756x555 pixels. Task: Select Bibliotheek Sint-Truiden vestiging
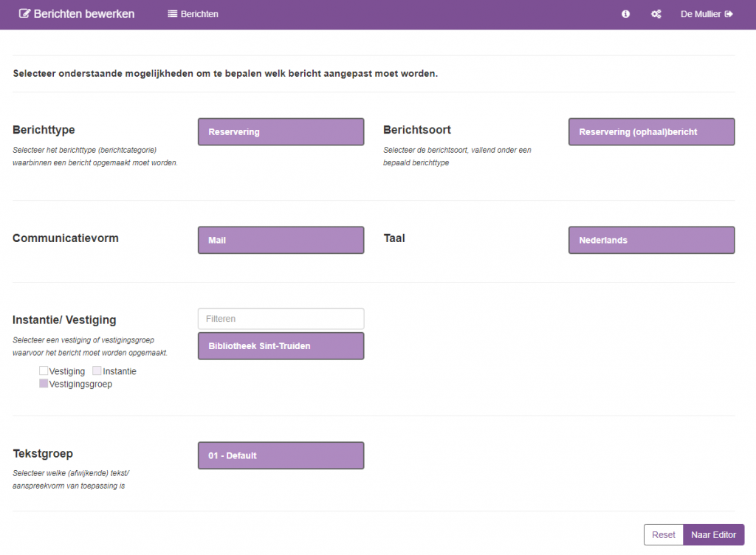pyautogui.click(x=281, y=346)
